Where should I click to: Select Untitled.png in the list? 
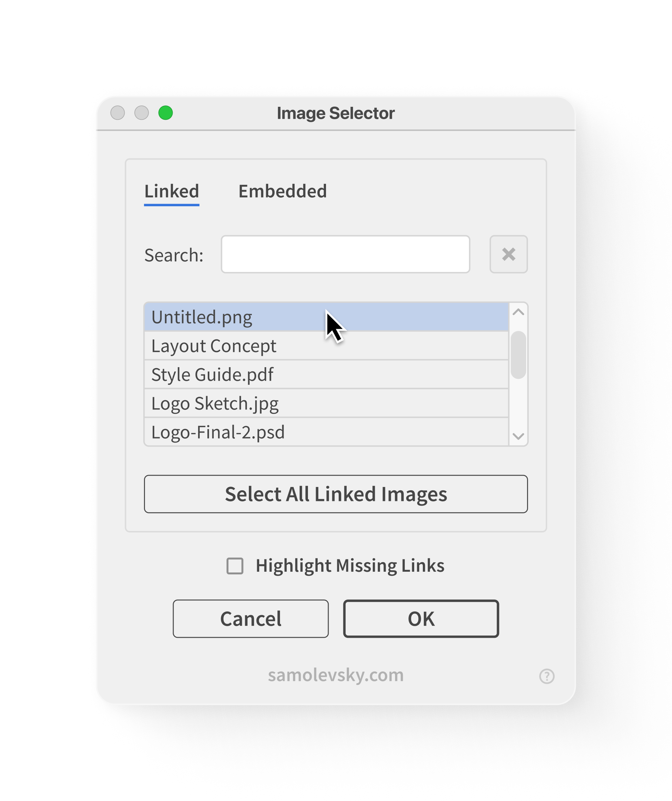click(x=326, y=317)
